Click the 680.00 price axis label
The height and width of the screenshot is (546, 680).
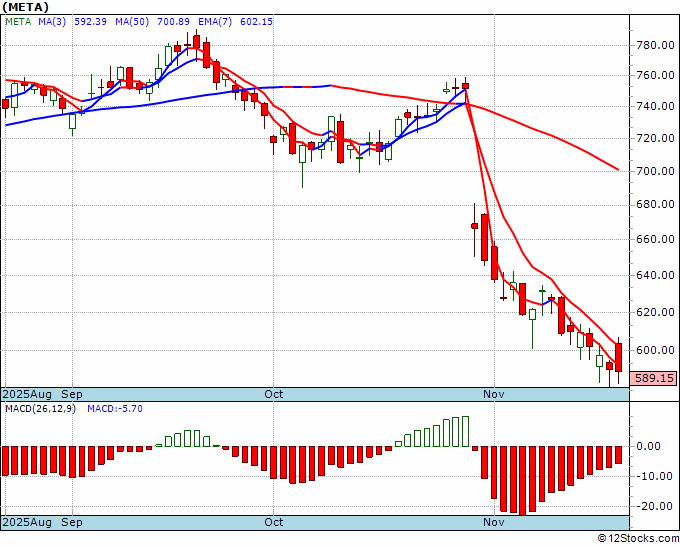coord(655,204)
